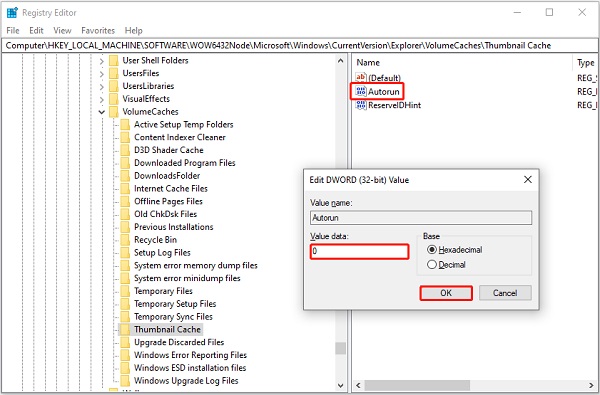Image resolution: width=600 pixels, height=395 pixels.
Task: Click the Windows Upgrade Log Files folder icon
Action: [x=125, y=381]
